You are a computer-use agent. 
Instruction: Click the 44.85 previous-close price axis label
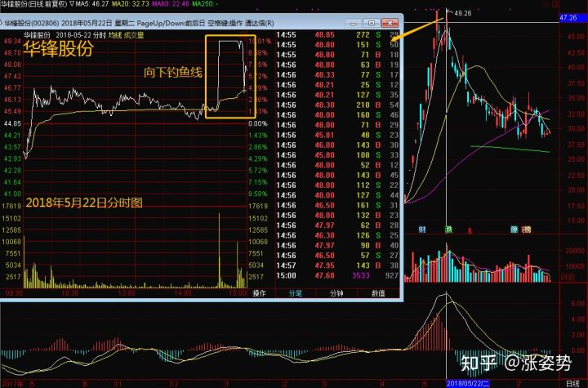click(12, 123)
